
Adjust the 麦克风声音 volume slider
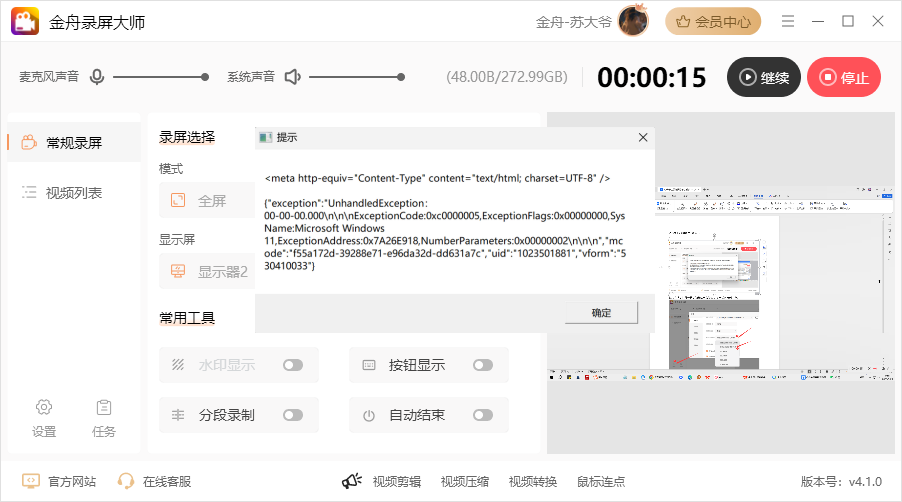160,77
